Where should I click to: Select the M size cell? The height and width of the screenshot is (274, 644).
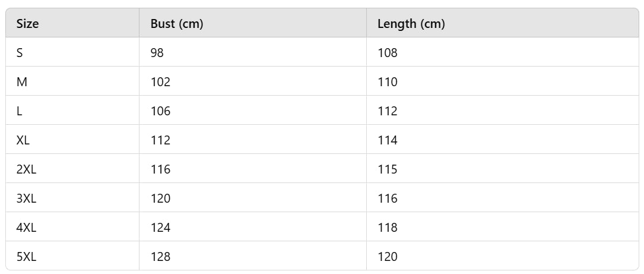coord(21,82)
